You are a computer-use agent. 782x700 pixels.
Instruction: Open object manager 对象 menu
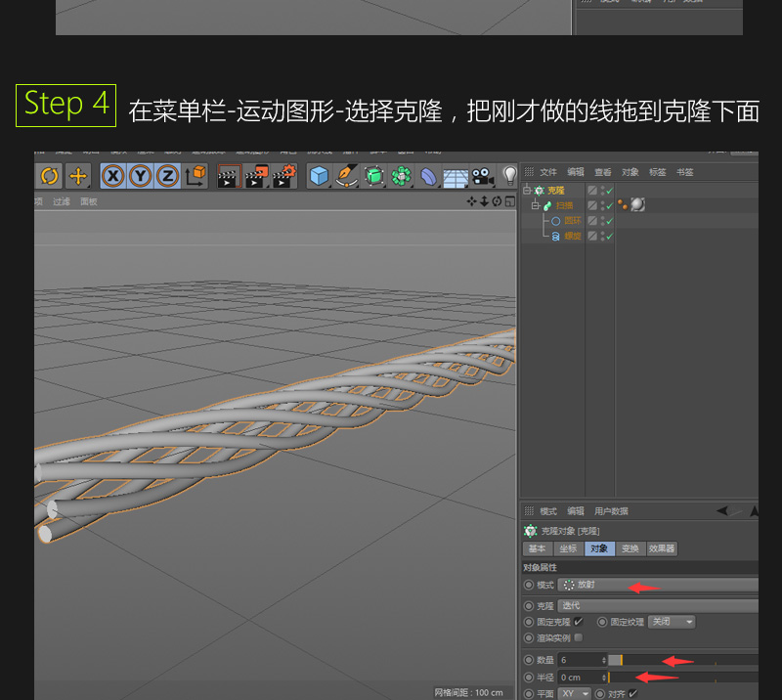click(x=630, y=172)
